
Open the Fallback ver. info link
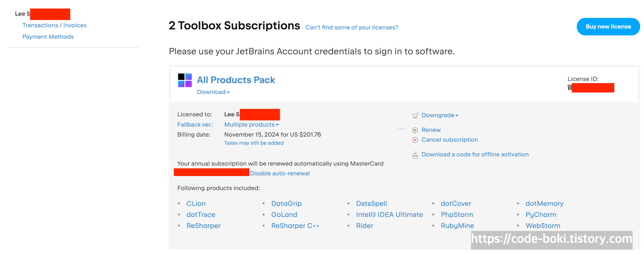click(x=195, y=125)
